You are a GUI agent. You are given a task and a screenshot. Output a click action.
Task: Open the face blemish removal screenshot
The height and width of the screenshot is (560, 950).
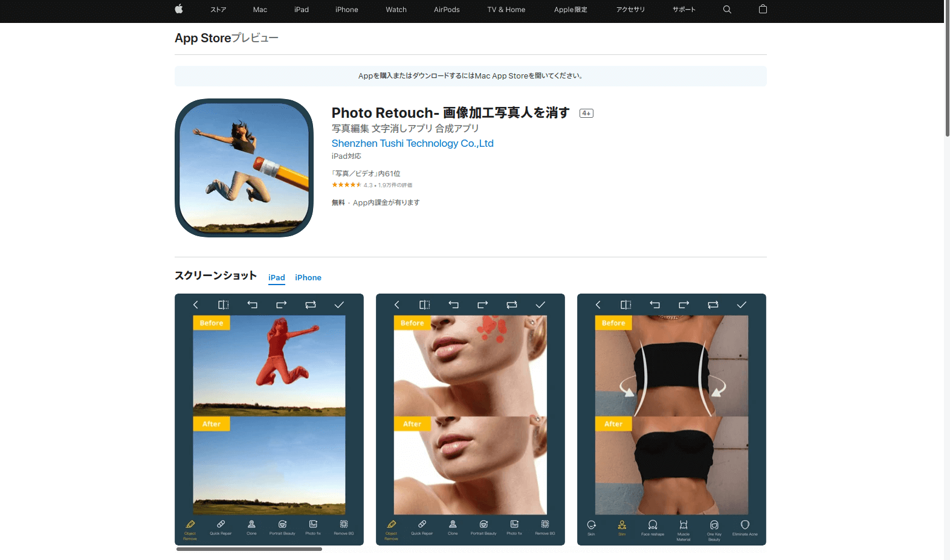[470, 419]
